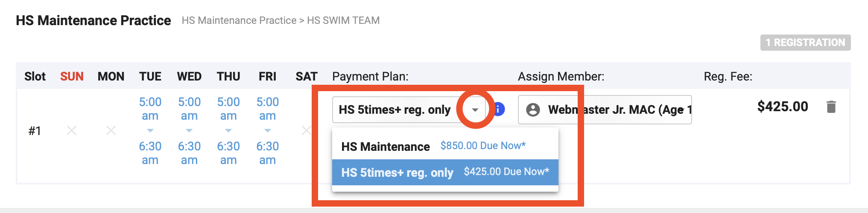The width and height of the screenshot is (868, 213).
Task: Expand the Tuesday time slot arrow
Action: (x=150, y=130)
